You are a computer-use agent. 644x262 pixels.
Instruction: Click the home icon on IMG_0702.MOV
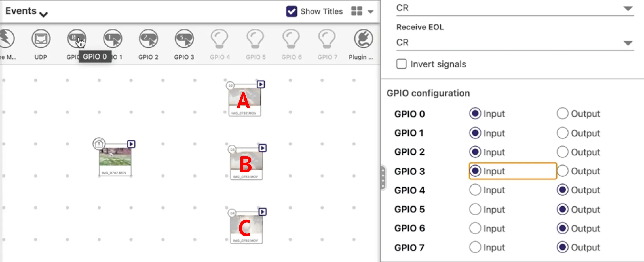(x=99, y=144)
